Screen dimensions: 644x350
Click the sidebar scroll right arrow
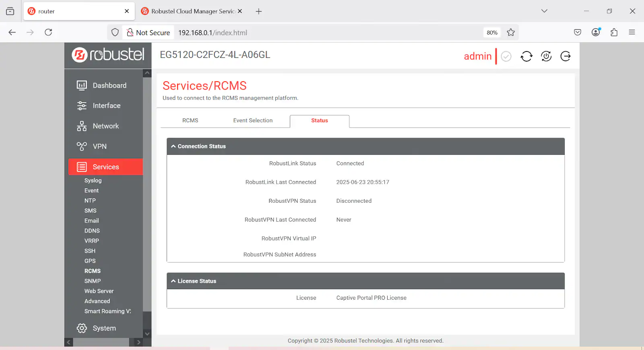(138, 342)
